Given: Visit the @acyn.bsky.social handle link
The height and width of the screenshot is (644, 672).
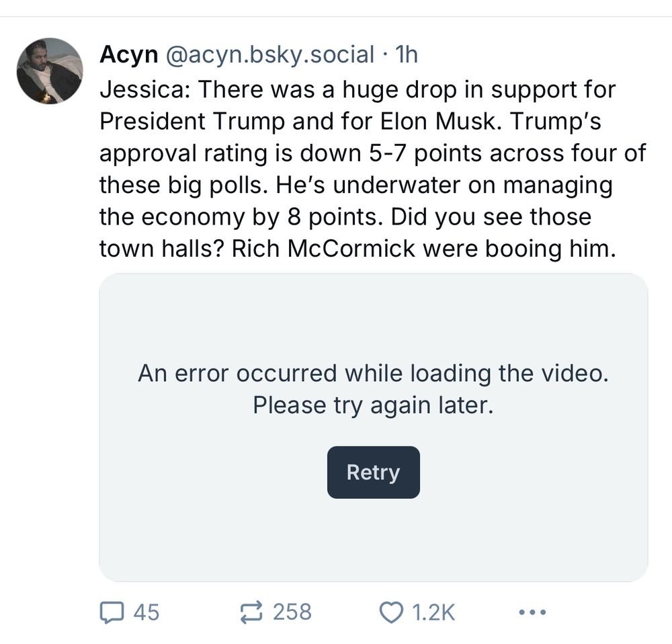Looking at the screenshot, I should pyautogui.click(x=269, y=54).
